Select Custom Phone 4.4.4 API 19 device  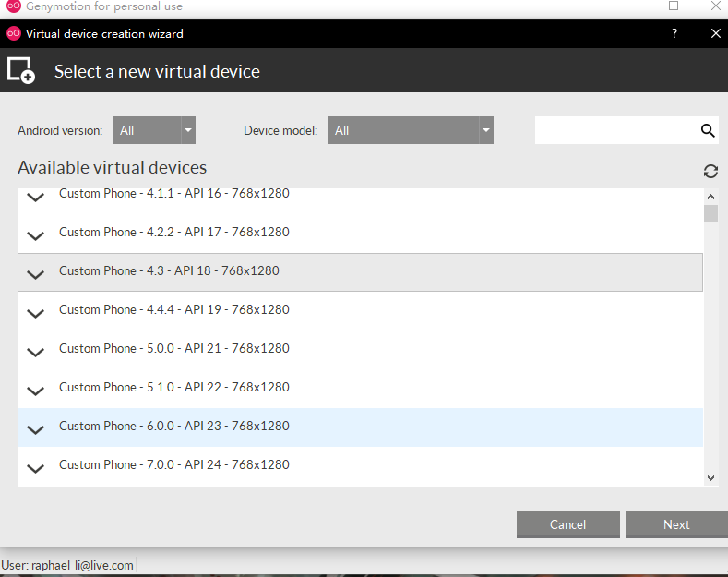(x=360, y=311)
